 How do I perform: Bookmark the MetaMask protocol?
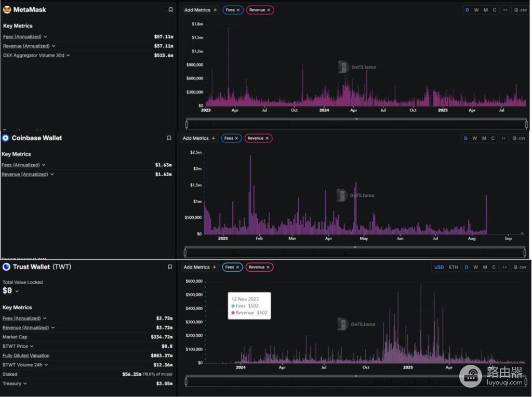coord(170,10)
